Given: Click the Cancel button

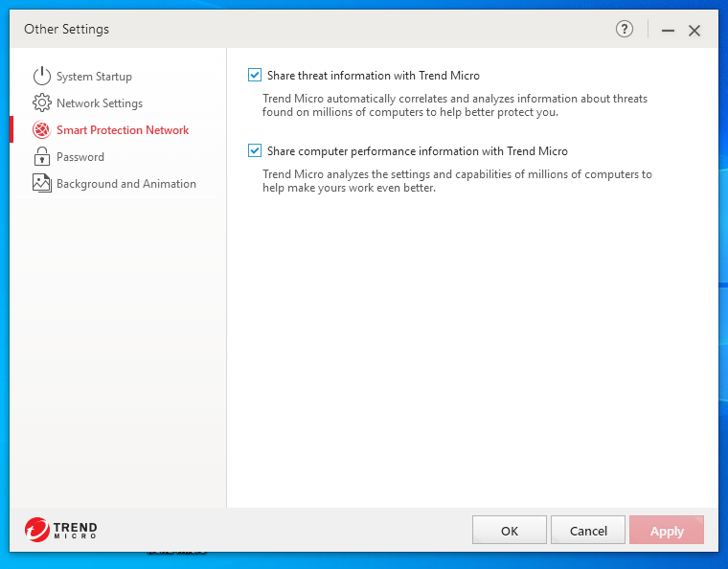Looking at the screenshot, I should 588,530.
